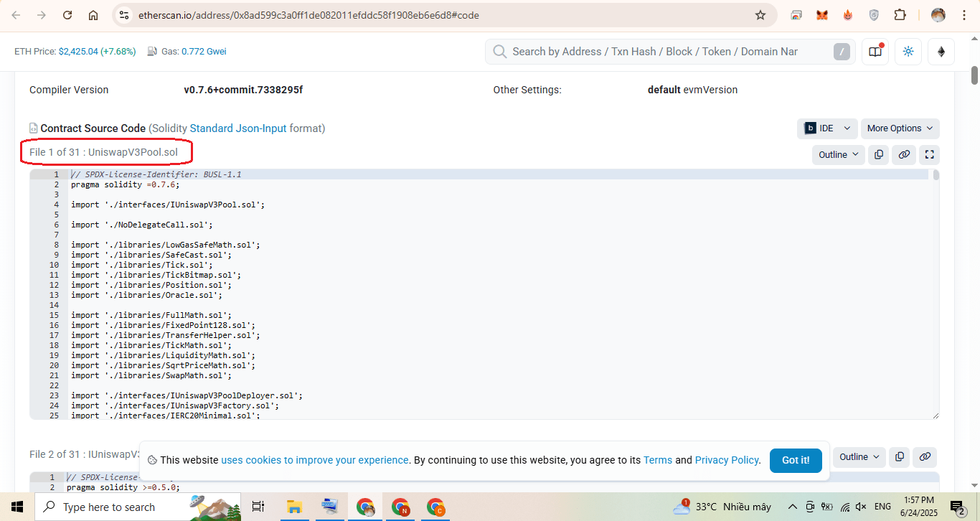Copy UniswapV3Pool.sol source code to clipboard

(x=878, y=154)
